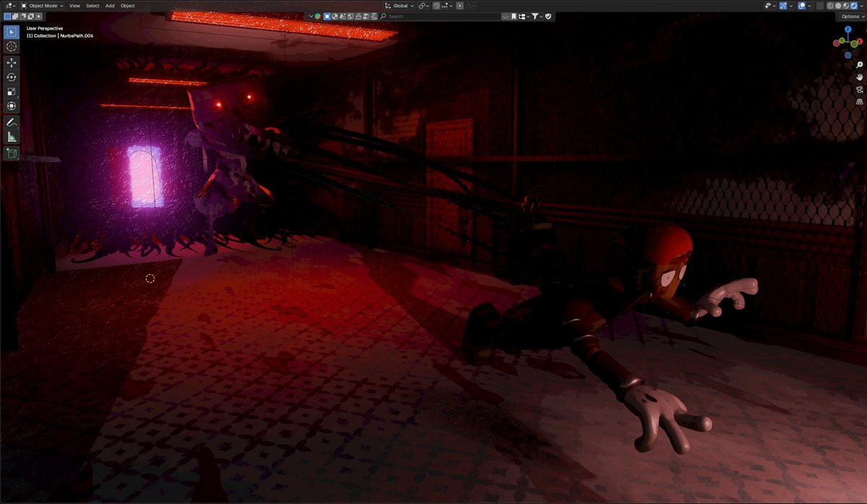Select the Transform tool
This screenshot has height=504, width=867.
click(x=11, y=106)
